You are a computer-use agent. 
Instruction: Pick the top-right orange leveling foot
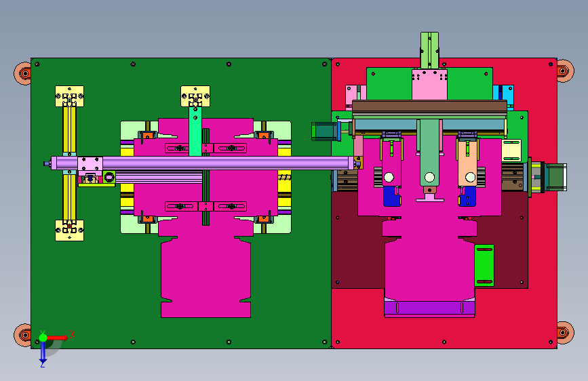[x=565, y=71]
